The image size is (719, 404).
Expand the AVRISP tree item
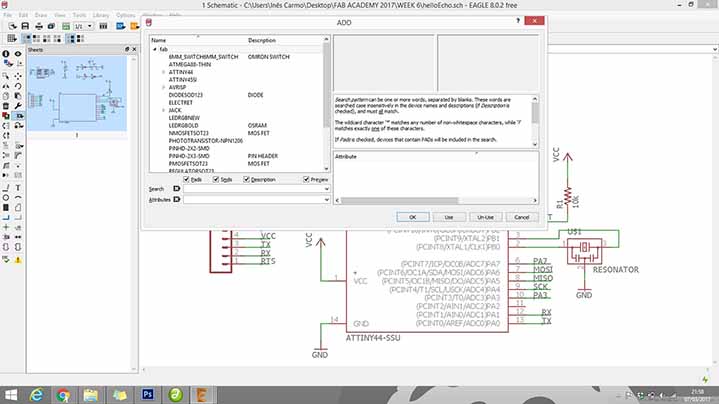tap(163, 87)
